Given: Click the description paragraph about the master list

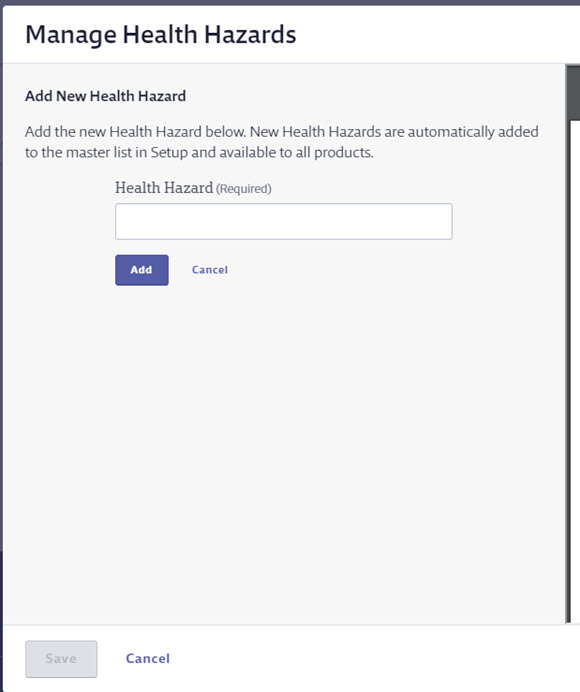Looking at the screenshot, I should point(282,142).
